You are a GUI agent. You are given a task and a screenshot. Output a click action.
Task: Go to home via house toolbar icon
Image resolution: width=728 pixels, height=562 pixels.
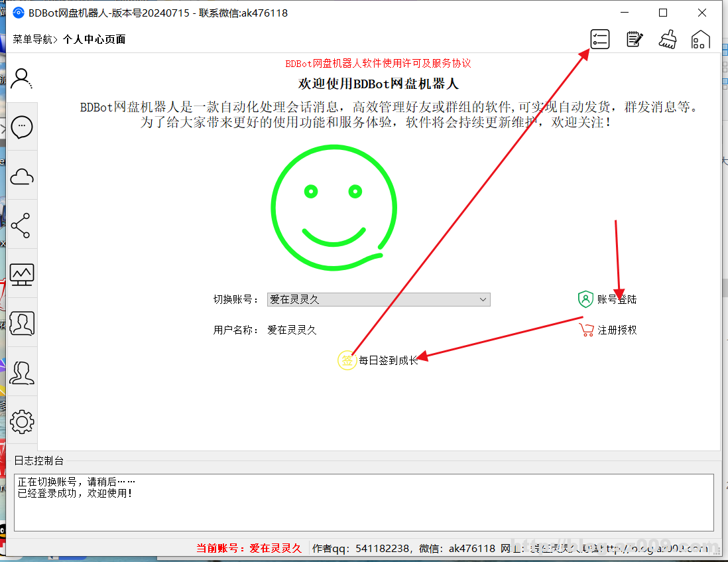tap(700, 39)
